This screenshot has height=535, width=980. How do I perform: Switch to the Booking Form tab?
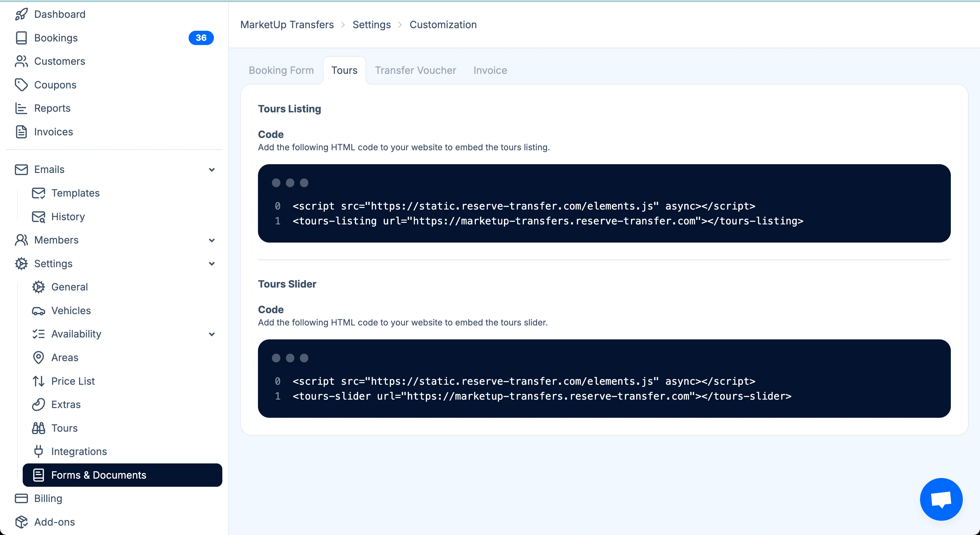[x=281, y=70]
